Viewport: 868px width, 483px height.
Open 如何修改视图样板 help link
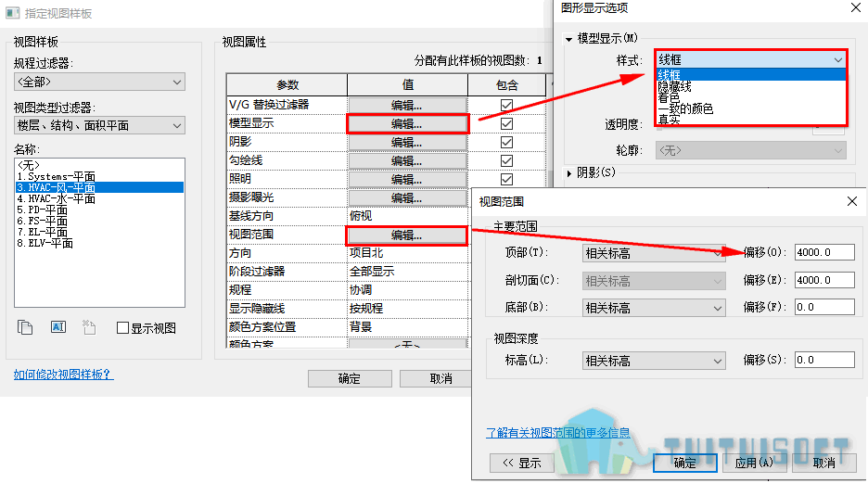pyautogui.click(x=63, y=375)
